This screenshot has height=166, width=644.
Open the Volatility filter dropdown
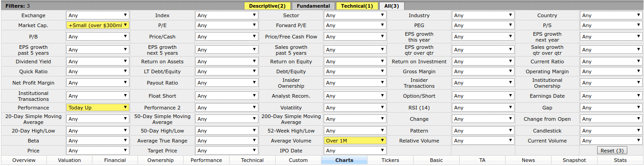355,108
